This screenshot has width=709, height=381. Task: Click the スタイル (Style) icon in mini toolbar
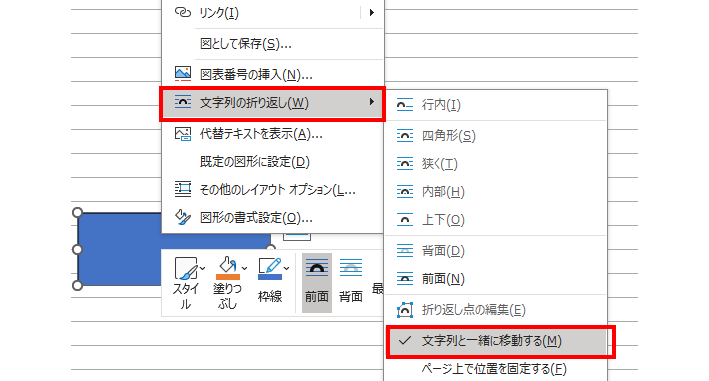tap(185, 268)
